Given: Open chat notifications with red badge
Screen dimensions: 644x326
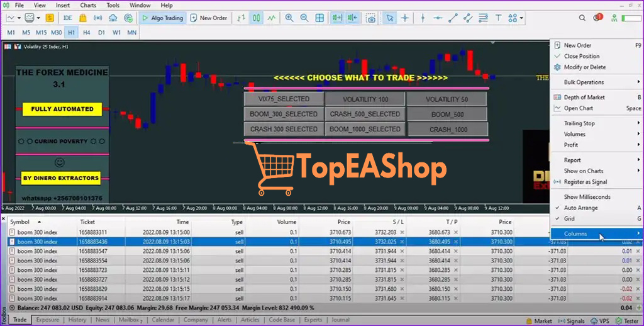Looking at the screenshot, I should (597, 18).
